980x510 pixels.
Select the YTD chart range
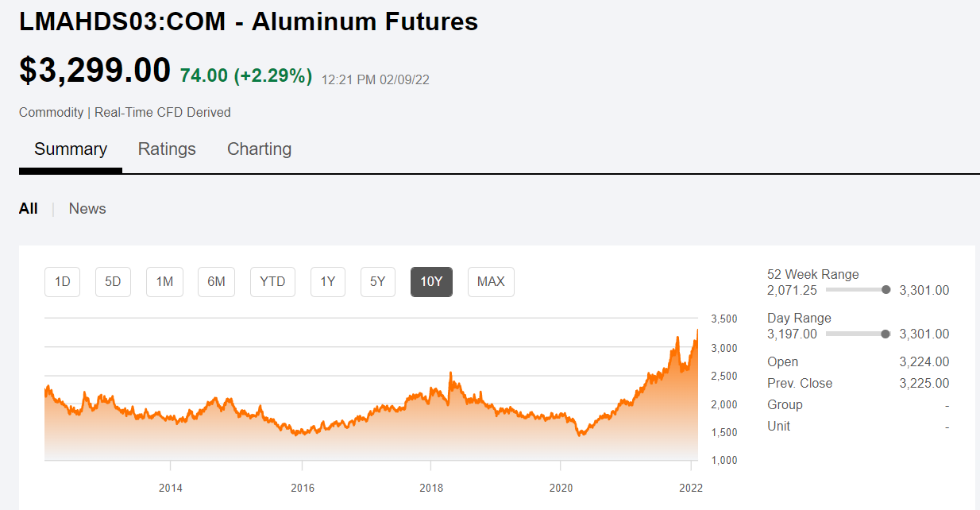(272, 282)
